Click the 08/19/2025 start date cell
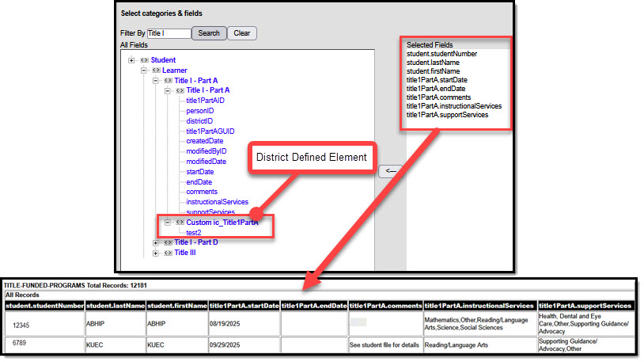 [244, 324]
